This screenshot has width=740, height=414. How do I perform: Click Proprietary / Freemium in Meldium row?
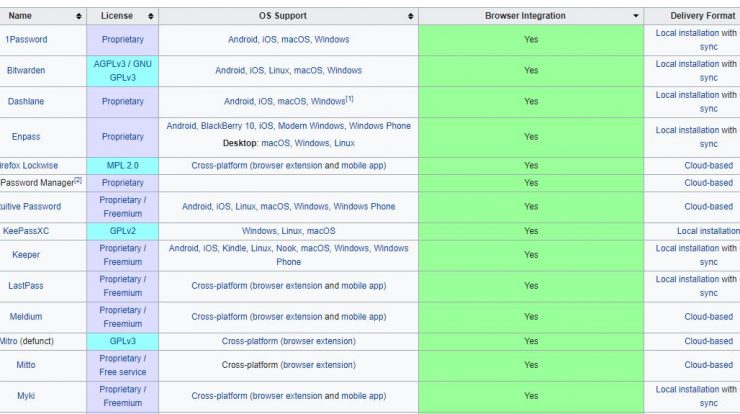tap(123, 317)
